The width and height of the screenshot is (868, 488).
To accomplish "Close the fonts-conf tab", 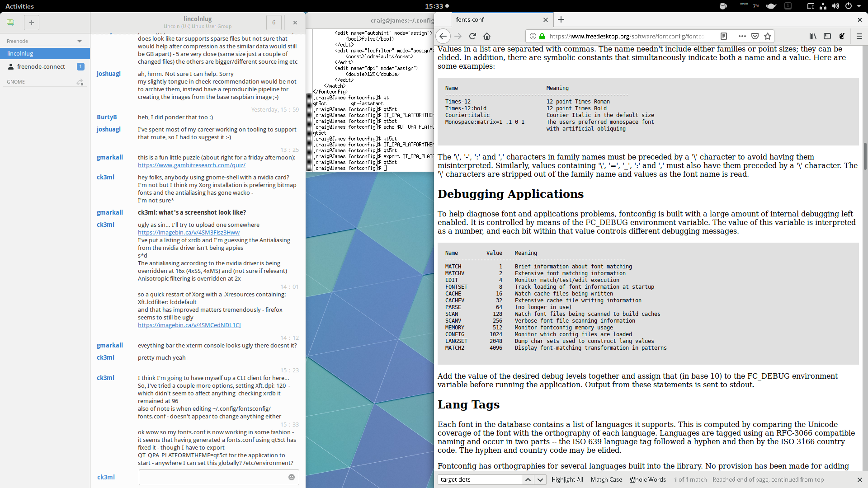I will coord(545,20).
